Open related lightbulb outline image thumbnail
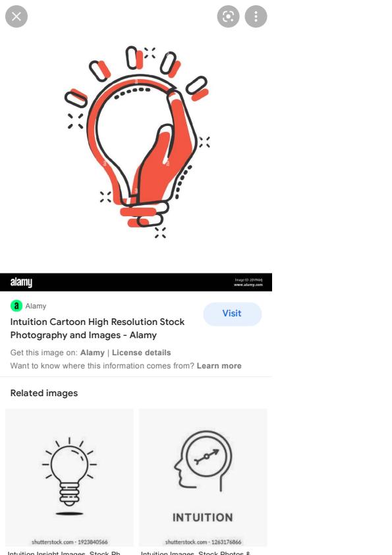Image resolution: width=392 pixels, height=555 pixels. 69,477
